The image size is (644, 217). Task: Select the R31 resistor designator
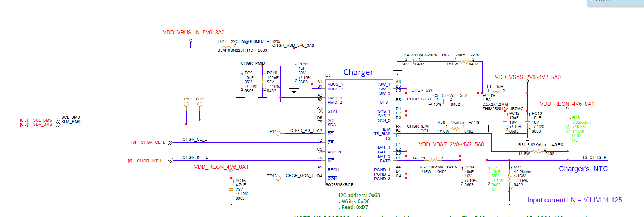522,145
